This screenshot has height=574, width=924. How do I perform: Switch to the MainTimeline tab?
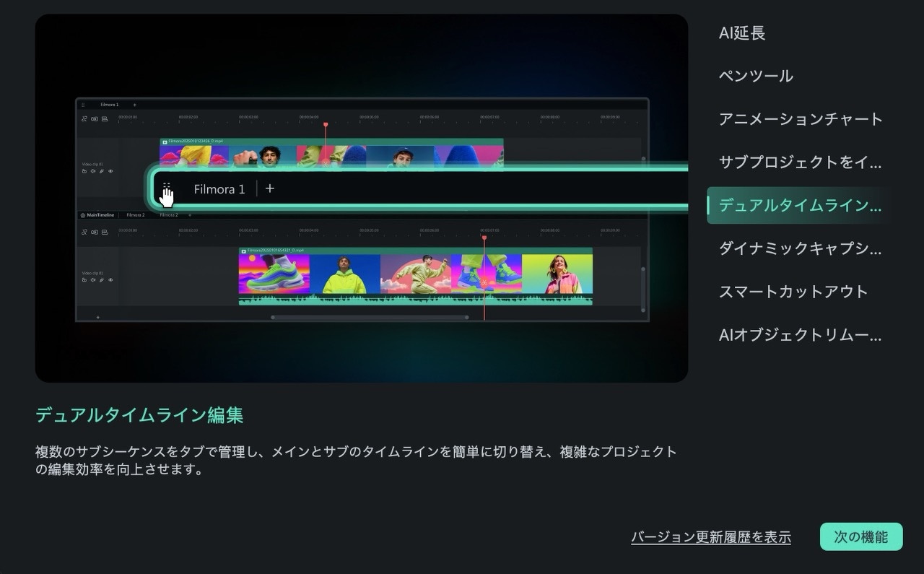(x=98, y=215)
